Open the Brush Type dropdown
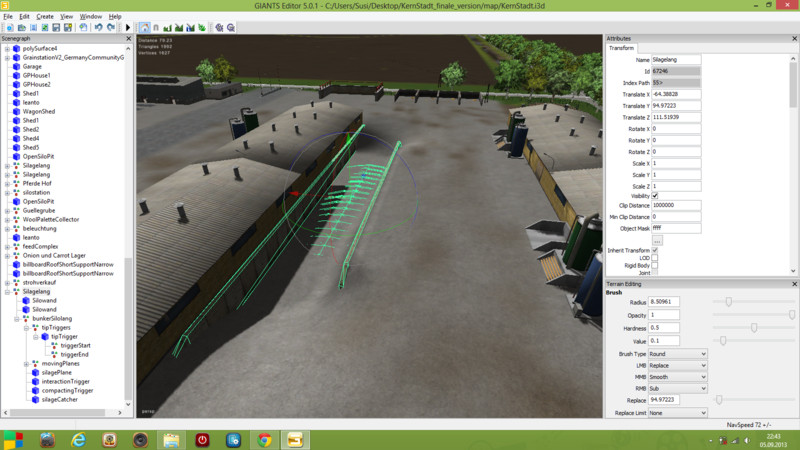 click(677, 354)
